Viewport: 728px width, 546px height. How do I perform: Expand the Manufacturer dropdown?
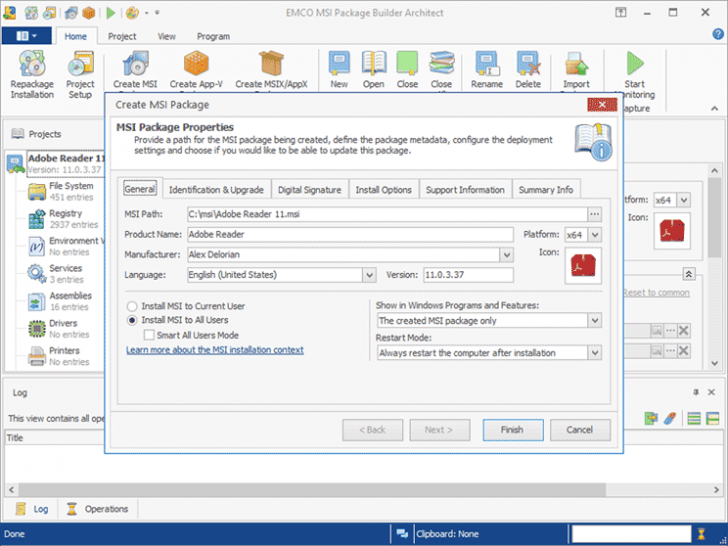pyautogui.click(x=507, y=254)
